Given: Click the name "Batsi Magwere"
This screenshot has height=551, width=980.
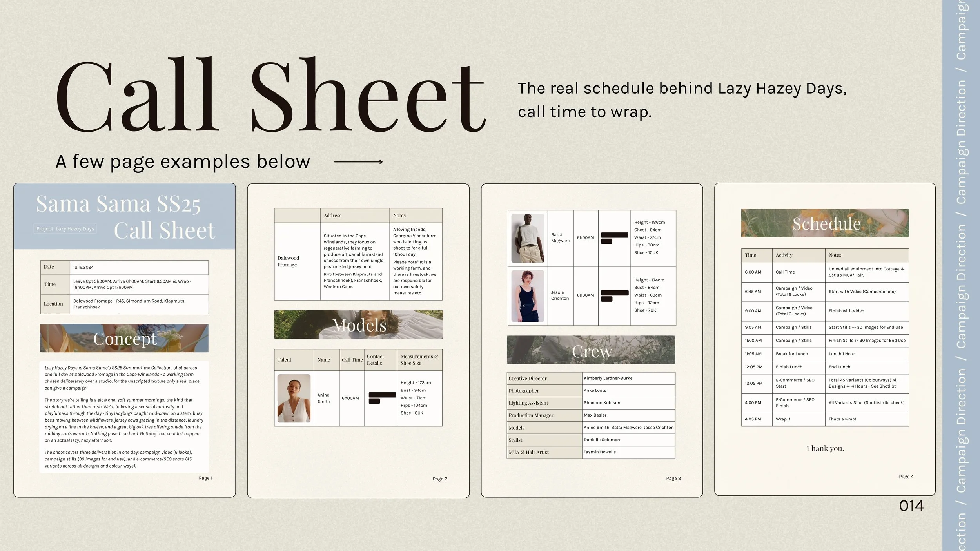Looking at the screenshot, I should 560,238.
